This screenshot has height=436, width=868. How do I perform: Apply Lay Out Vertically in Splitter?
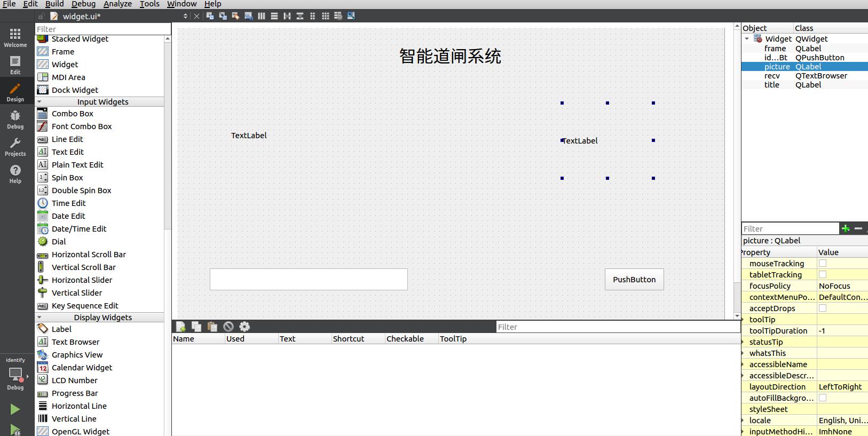click(x=300, y=16)
